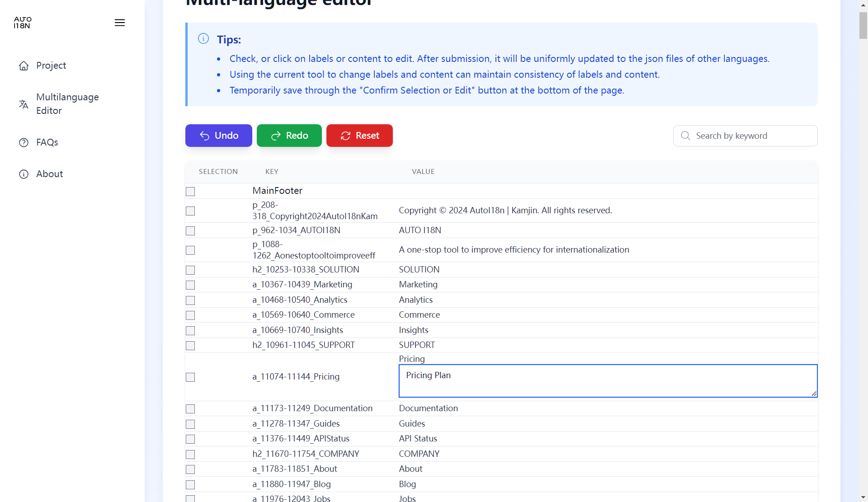Image resolution: width=868 pixels, height=502 pixels.
Task: Click the Pricing Plan text area
Action: coord(608,381)
